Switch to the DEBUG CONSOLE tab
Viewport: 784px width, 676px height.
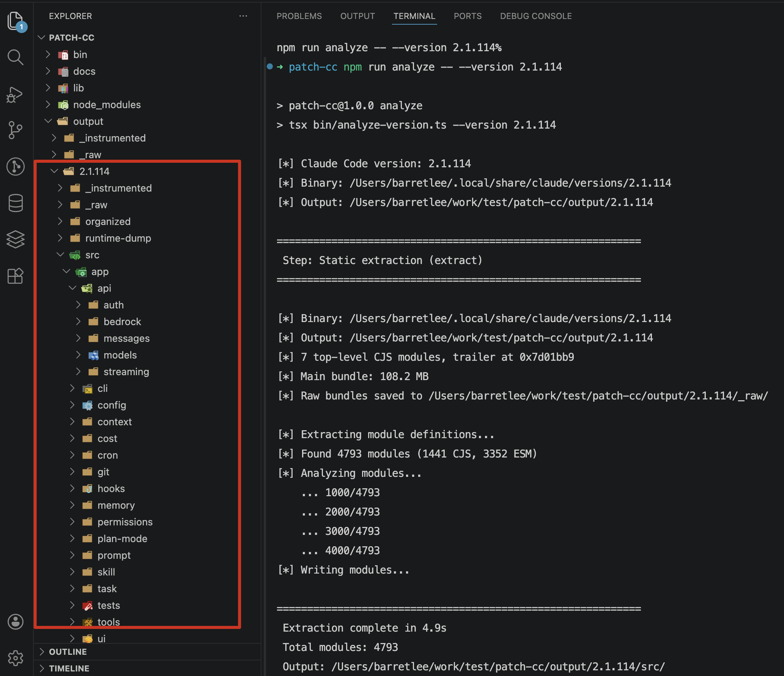click(535, 16)
